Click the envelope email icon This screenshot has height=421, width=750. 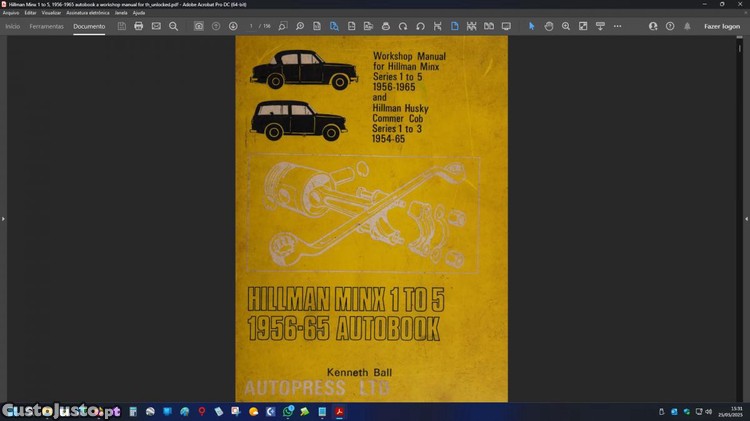[x=156, y=26]
